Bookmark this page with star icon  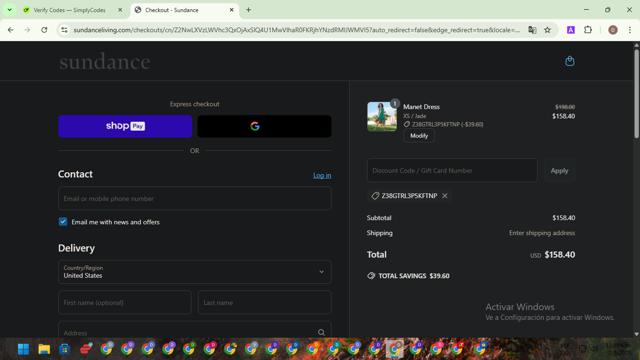pos(547,30)
